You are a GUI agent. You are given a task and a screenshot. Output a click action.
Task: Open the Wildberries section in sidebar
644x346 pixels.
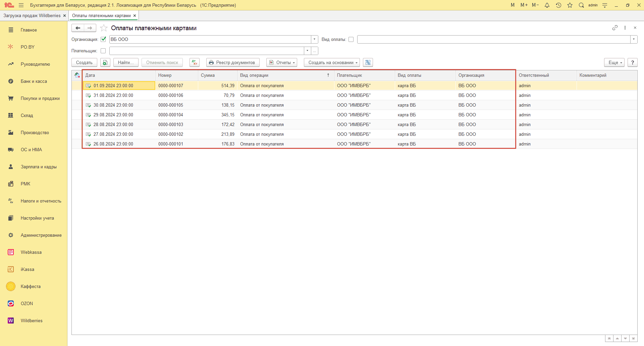pyautogui.click(x=32, y=321)
